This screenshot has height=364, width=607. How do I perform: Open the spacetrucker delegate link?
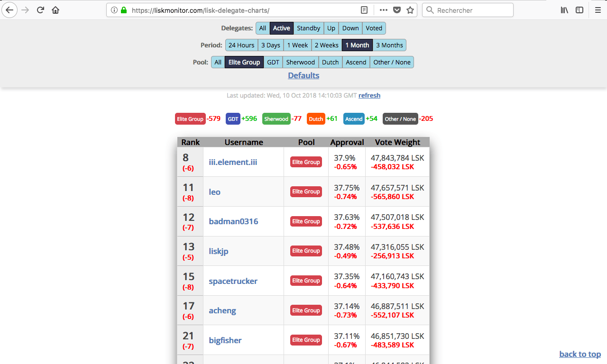pyautogui.click(x=233, y=281)
